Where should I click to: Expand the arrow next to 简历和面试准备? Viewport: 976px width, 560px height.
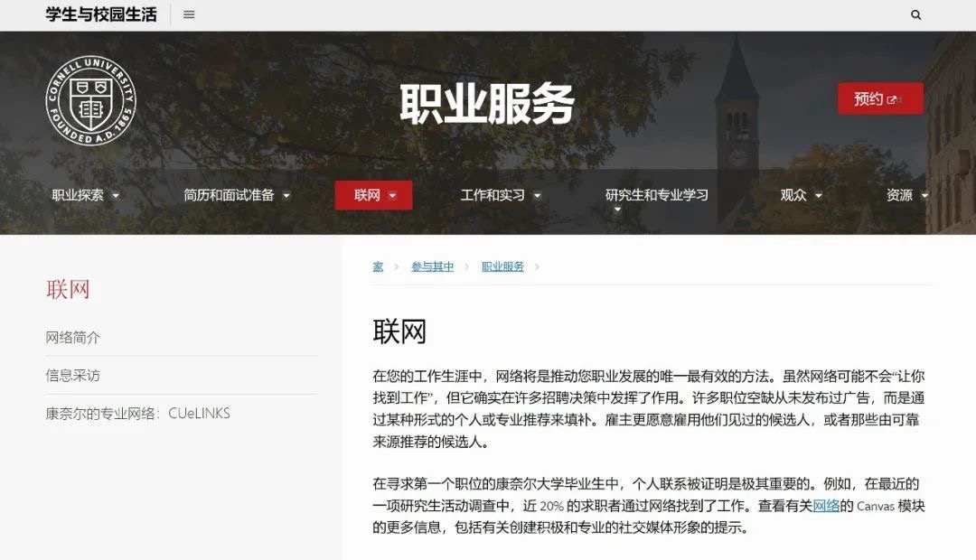click(x=286, y=196)
